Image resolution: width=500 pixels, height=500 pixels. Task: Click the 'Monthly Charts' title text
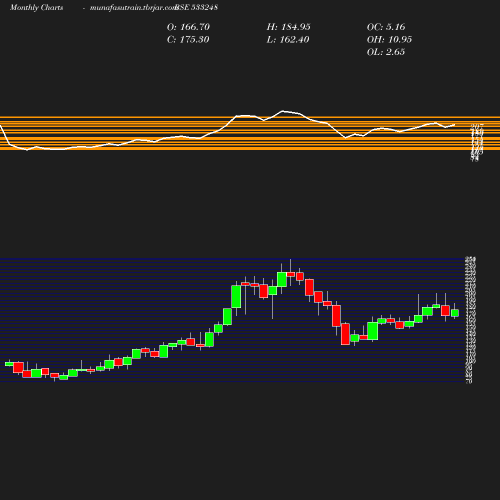point(37,8)
